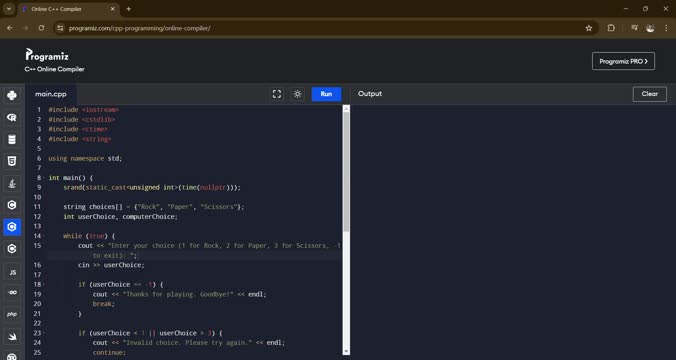Click the 'break;' statement on line 20
676x360 pixels.
[x=104, y=304]
